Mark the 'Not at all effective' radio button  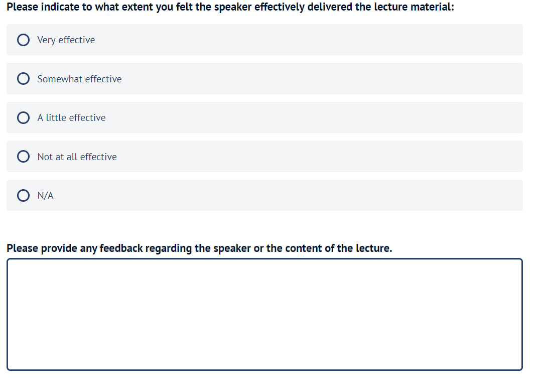pos(23,157)
